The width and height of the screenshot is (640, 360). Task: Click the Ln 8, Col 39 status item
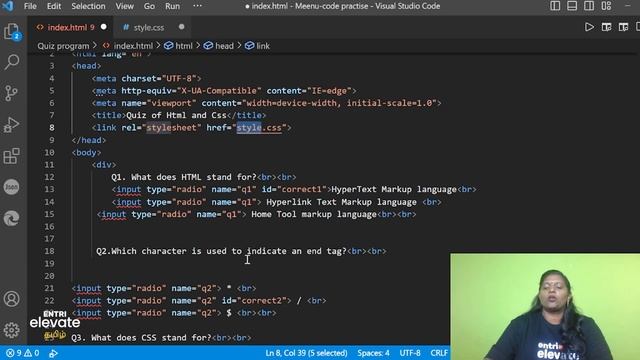pyautogui.click(x=306, y=353)
